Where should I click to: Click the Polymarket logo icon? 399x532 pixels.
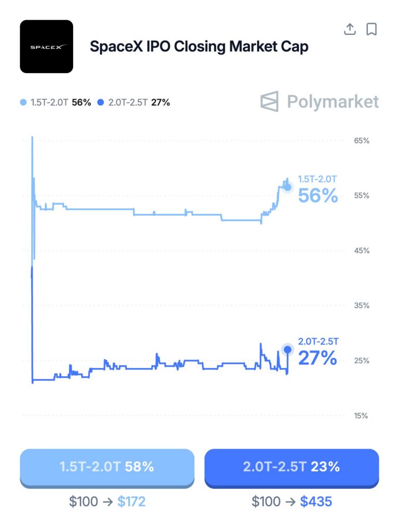pyautogui.click(x=270, y=101)
